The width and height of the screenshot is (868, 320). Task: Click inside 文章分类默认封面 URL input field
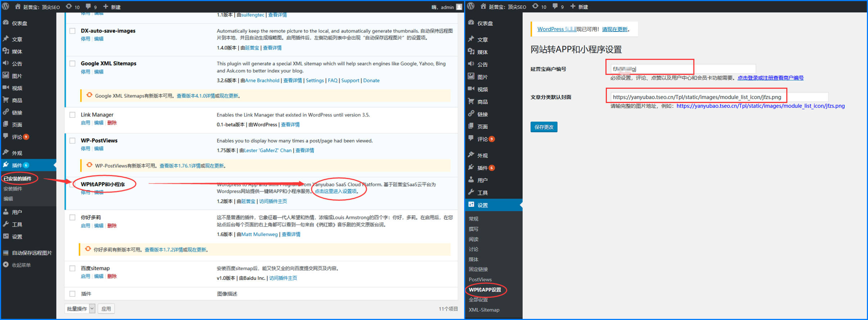tap(719, 97)
